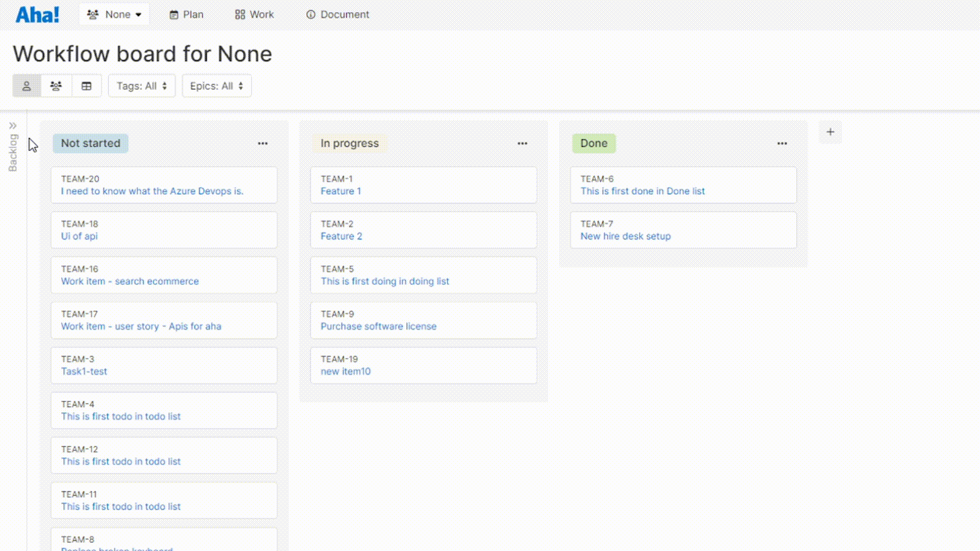Click the person/avatar icon
Image resolution: width=980 pixels, height=551 pixels.
tap(26, 86)
